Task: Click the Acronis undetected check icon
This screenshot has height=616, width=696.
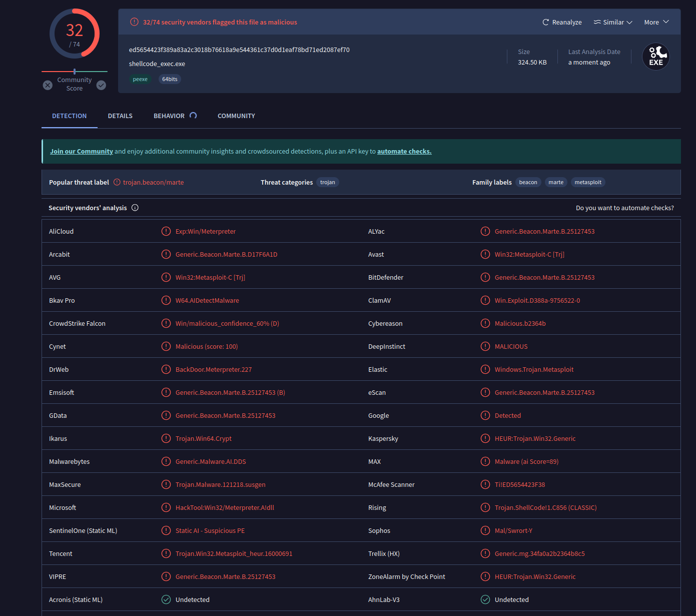Action: click(166, 599)
